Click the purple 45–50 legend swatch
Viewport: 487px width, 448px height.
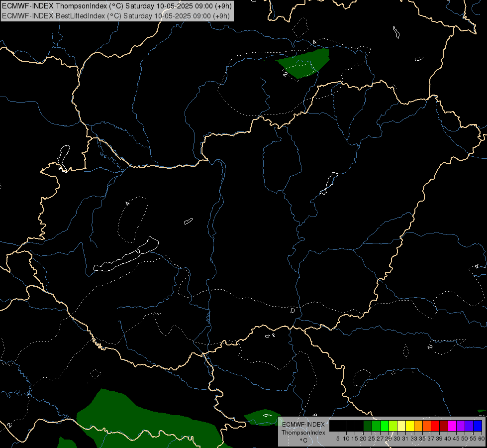pos(461,426)
